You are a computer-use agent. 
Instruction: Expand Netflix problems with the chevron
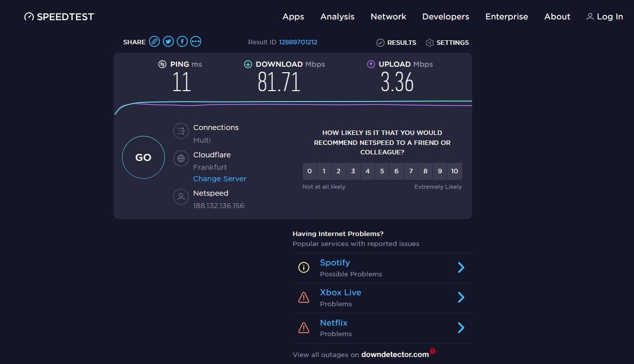tap(461, 328)
